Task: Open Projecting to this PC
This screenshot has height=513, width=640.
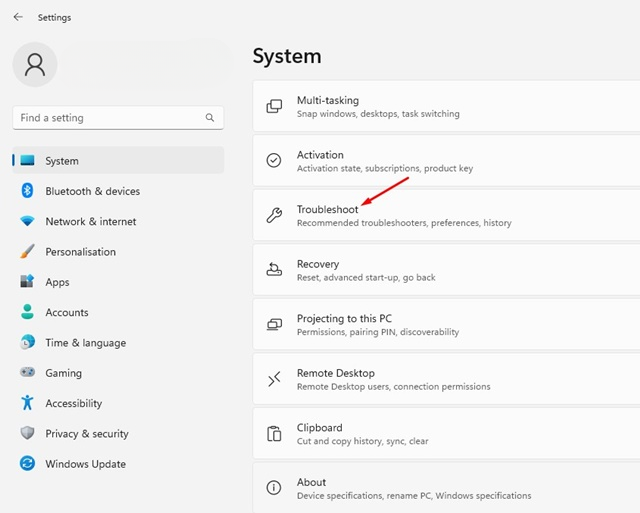Action: [447, 324]
